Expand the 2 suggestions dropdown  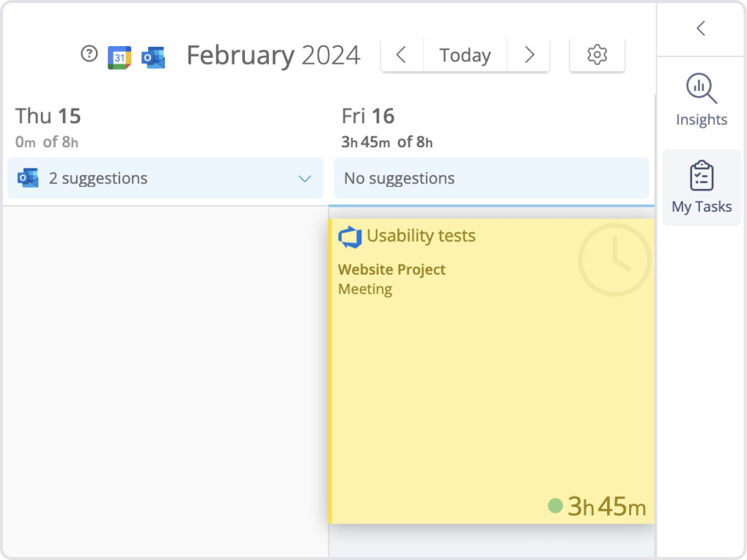click(306, 177)
